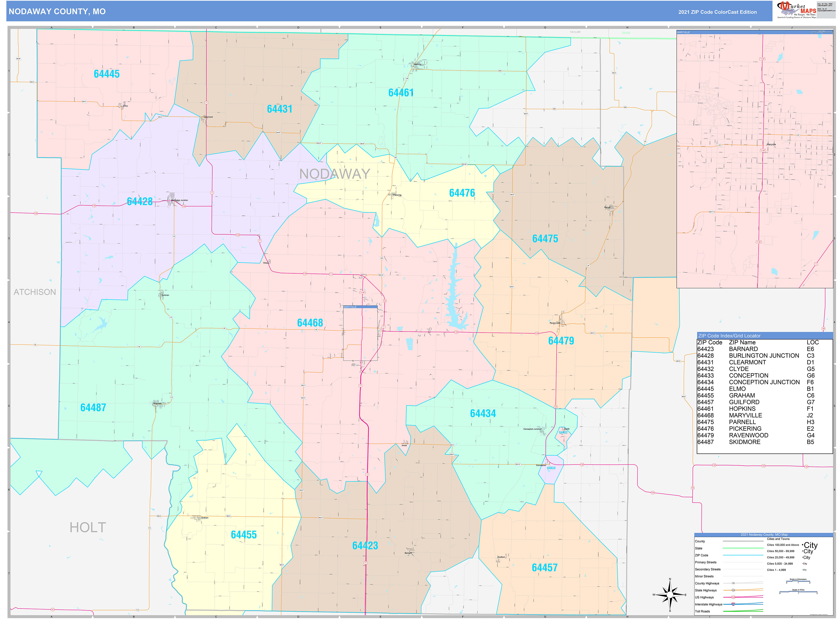Select the 64428 ZIP label on the map
The image size is (840, 619).
point(140,202)
